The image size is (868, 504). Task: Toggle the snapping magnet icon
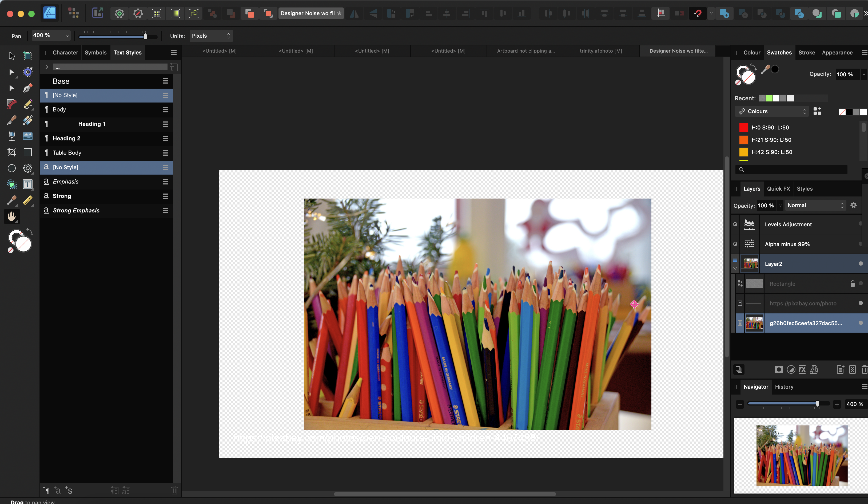click(x=698, y=13)
